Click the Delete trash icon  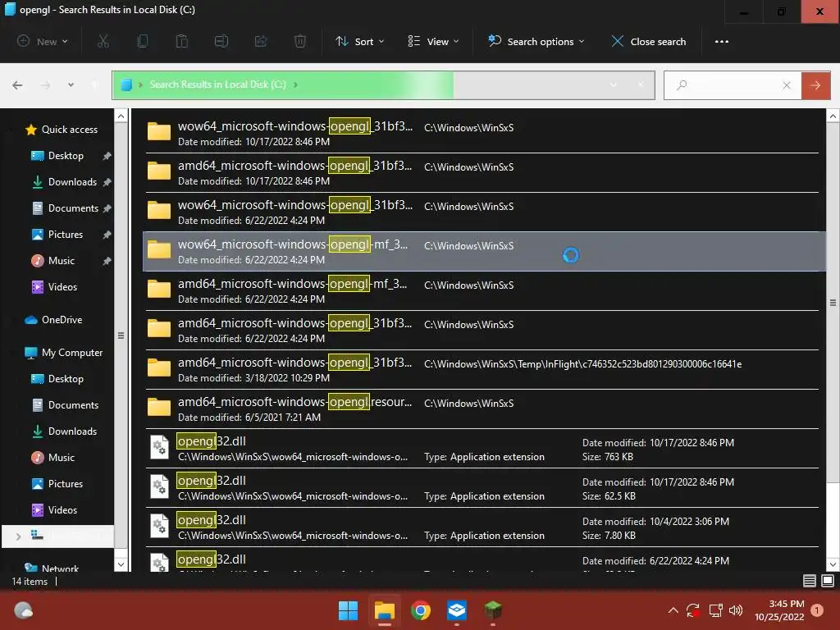(x=300, y=41)
